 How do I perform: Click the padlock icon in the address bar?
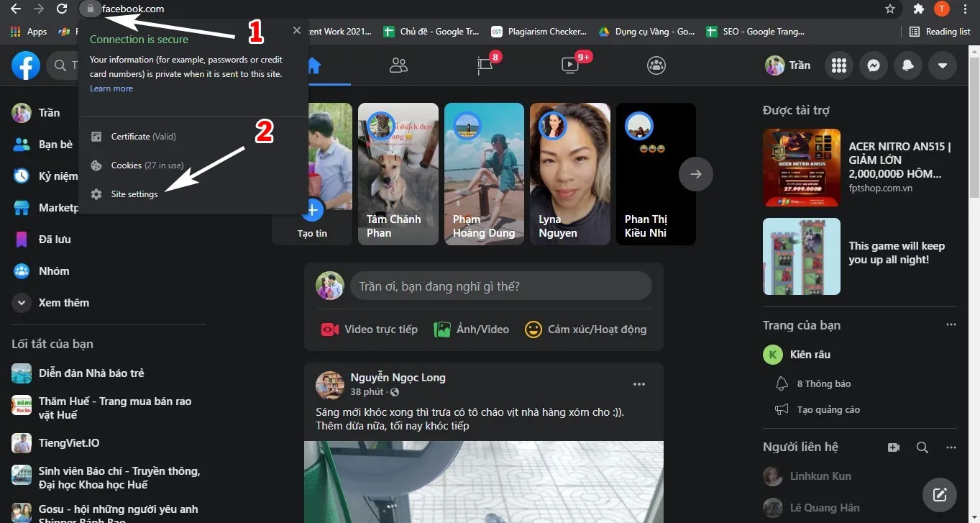90,9
